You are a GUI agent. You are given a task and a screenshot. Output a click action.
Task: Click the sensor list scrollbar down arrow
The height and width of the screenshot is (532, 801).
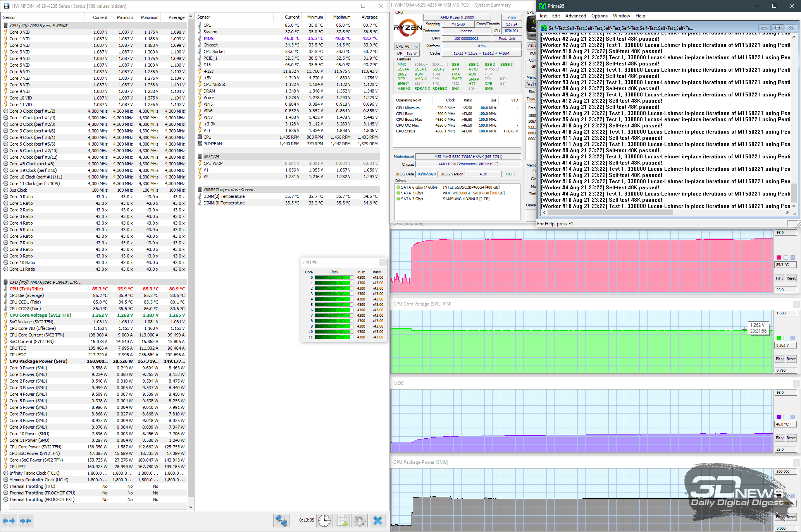[x=191, y=507]
